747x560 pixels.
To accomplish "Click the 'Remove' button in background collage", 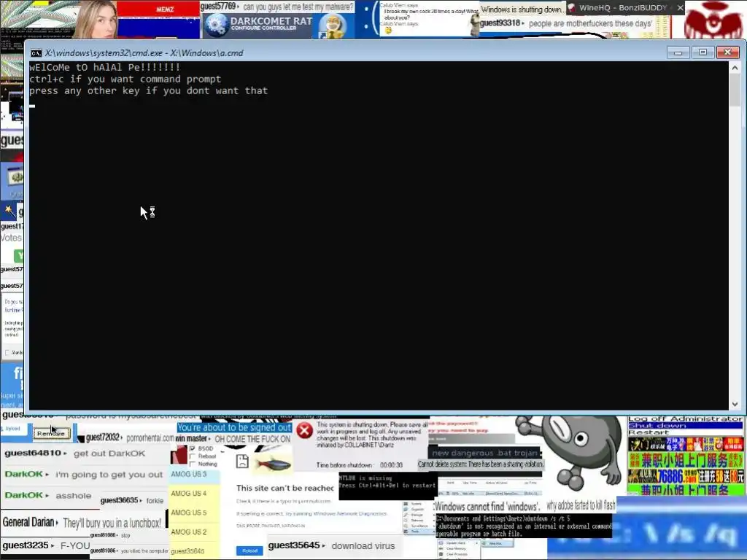I will (x=52, y=433).
